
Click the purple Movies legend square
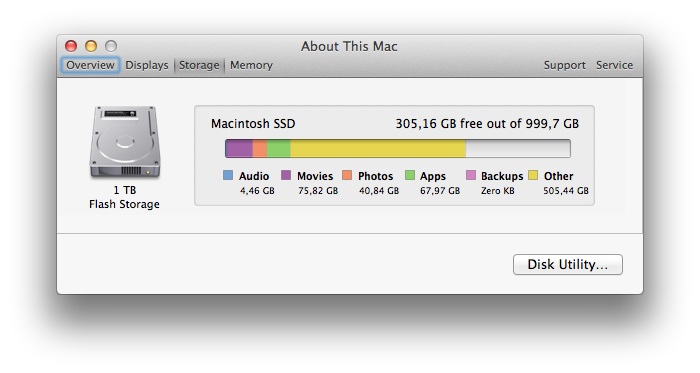286,175
